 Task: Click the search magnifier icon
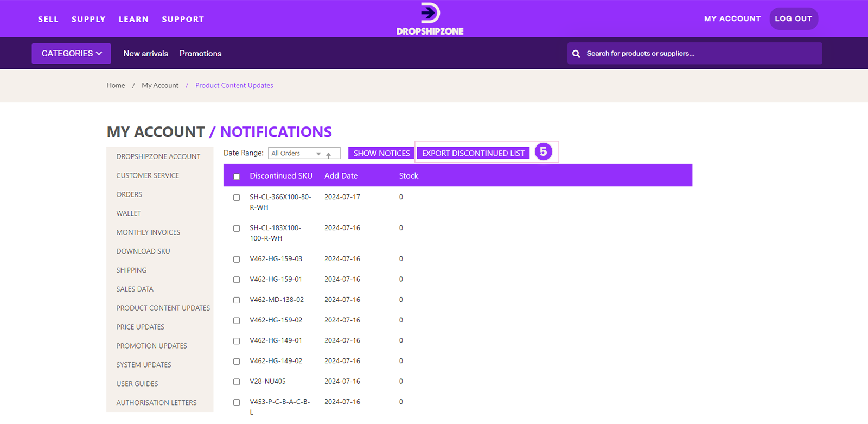point(576,54)
